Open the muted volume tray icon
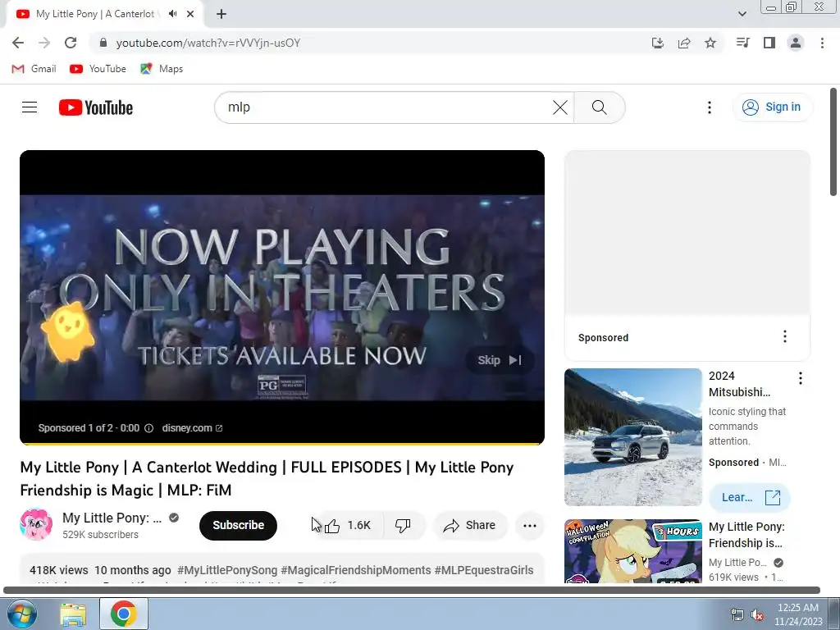Screen dimensions: 840x630 (757, 614)
